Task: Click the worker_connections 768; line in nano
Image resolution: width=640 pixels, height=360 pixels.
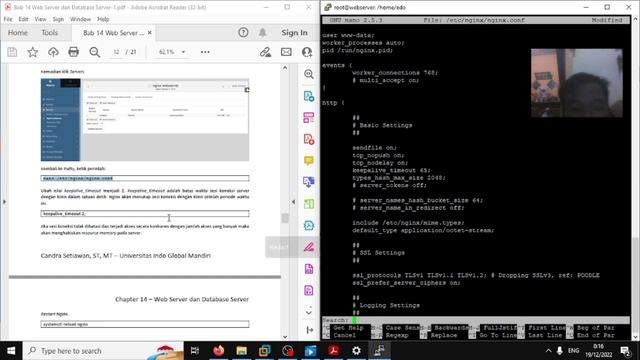Action: tap(395, 73)
